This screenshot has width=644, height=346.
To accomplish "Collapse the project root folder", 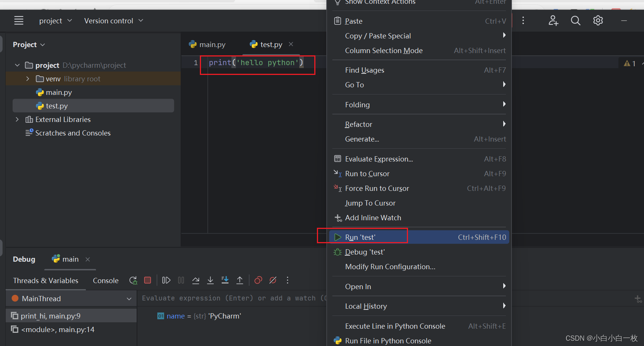I will coord(17,65).
